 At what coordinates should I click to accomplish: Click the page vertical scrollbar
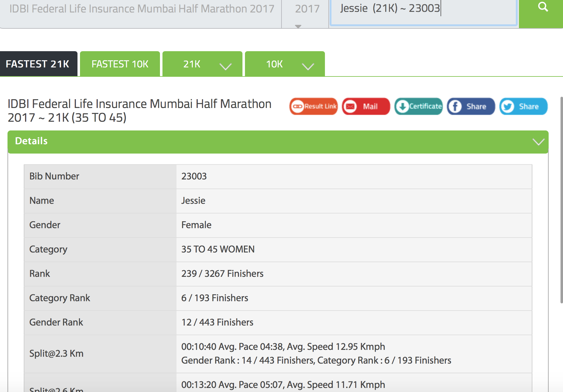pyautogui.click(x=561, y=200)
